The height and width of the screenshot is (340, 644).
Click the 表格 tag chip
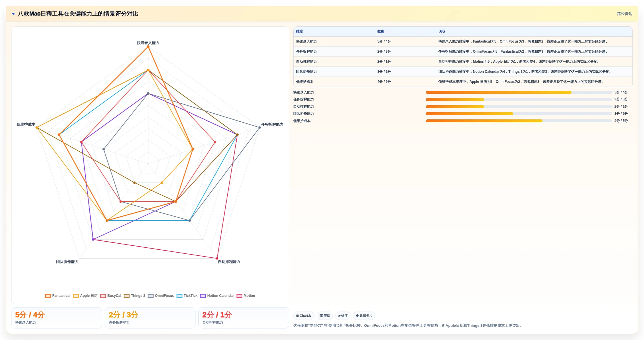325,316
